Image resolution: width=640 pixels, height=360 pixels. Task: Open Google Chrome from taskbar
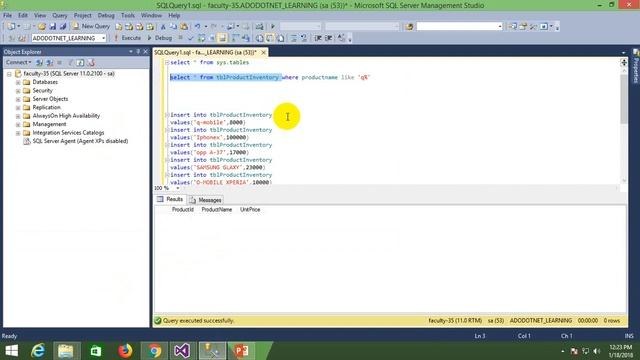point(154,351)
